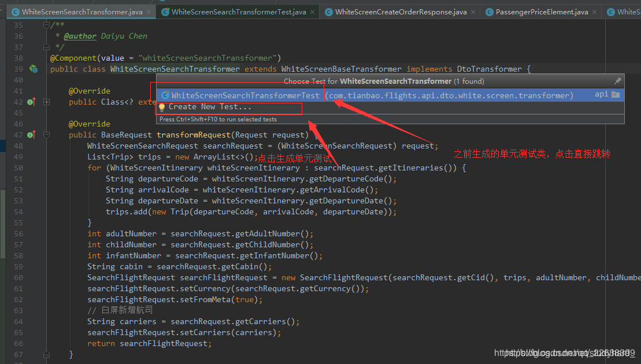This screenshot has width=641, height=364.
Task: Click file icon on WhiteScreenCreateOrderResponse tab
Action: [x=329, y=12]
